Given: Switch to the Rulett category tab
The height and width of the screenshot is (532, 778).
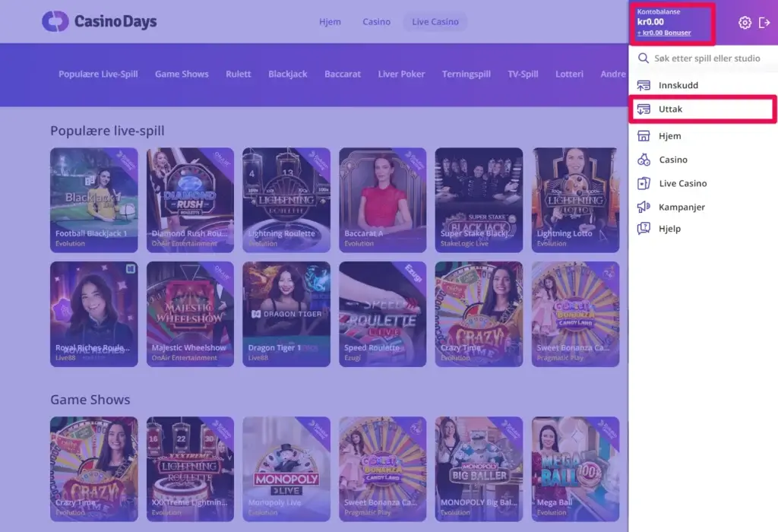Looking at the screenshot, I should (238, 74).
